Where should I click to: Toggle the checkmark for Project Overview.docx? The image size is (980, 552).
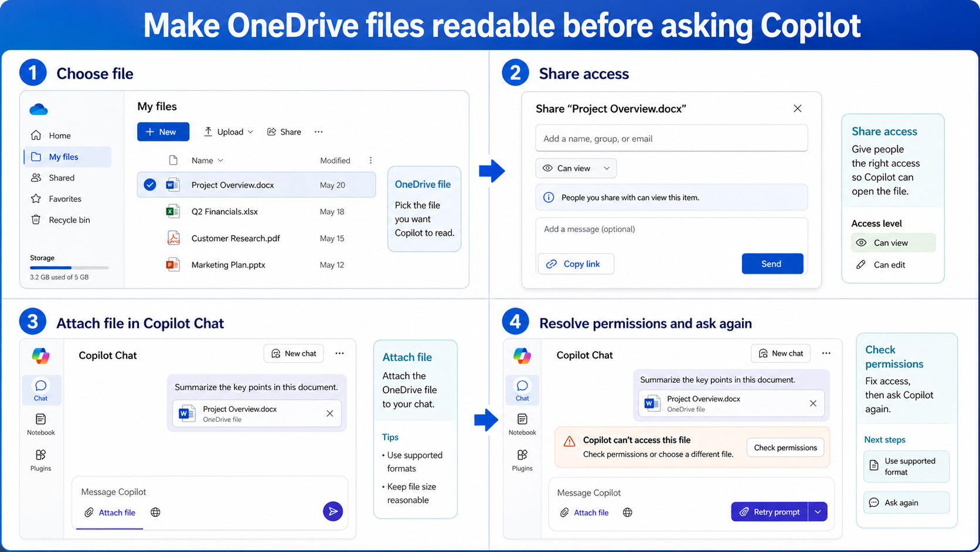[150, 185]
